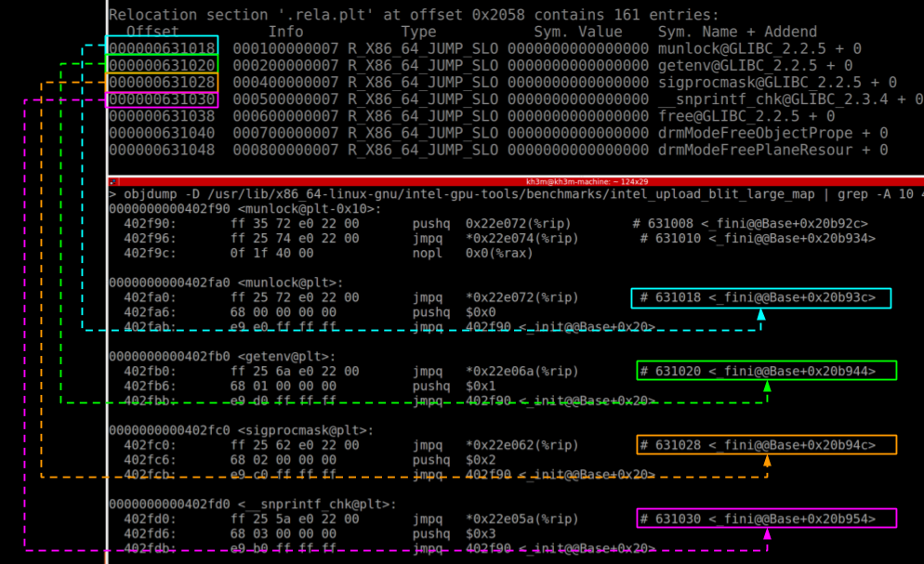Click the cyan box showing fini@@Base+0x20b93c
The width and height of the screenshot is (924, 564).
[764, 298]
